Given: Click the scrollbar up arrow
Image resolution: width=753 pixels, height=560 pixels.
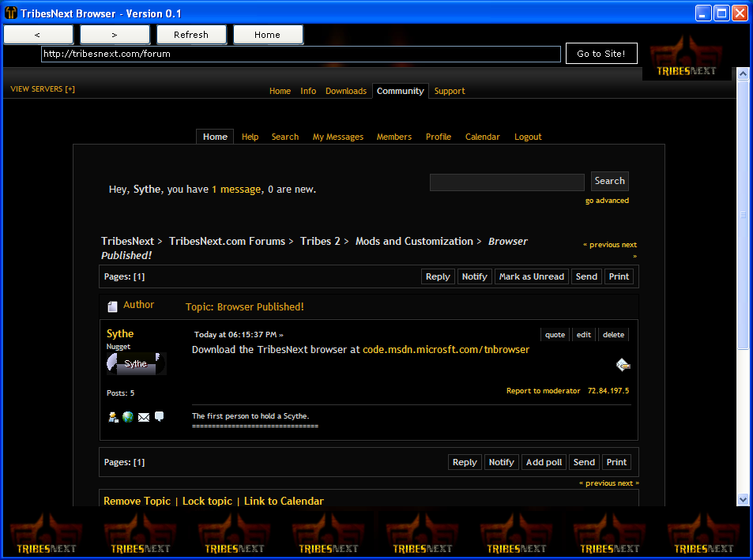Looking at the screenshot, I should (x=743, y=74).
